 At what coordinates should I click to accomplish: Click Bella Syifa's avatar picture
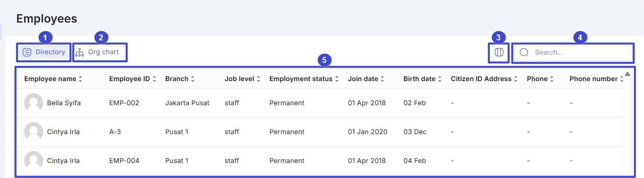(x=34, y=103)
